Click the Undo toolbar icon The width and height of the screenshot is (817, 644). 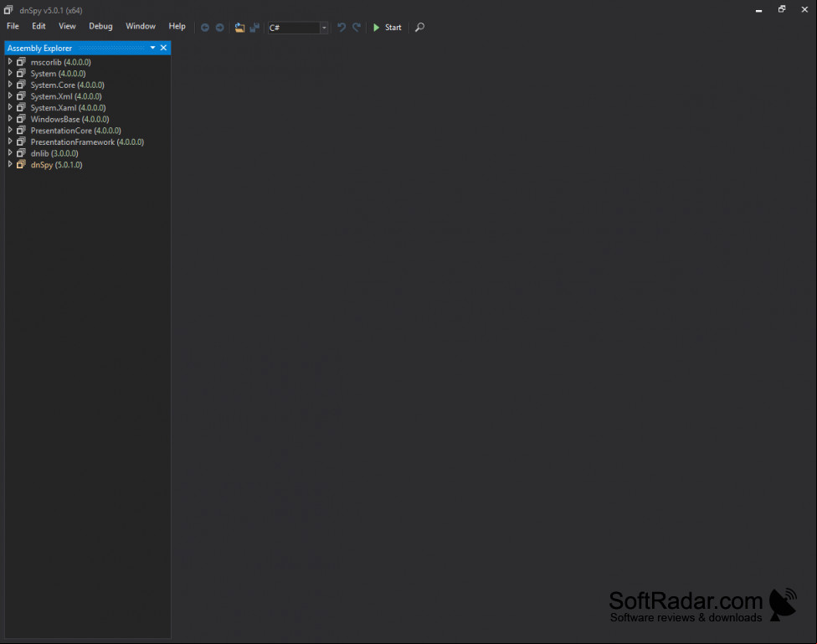[x=342, y=27]
